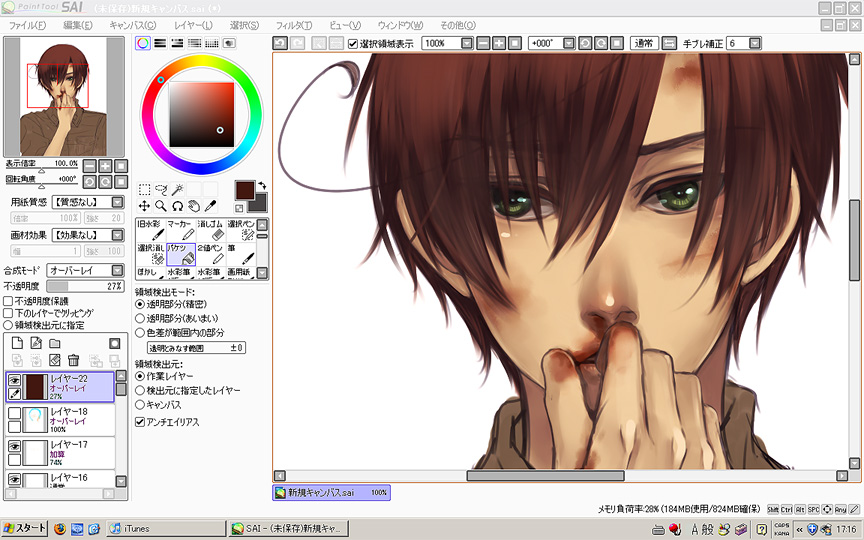Image resolution: width=864 pixels, height=540 pixels.
Task: Choose the マーカー marker tool
Action: coord(181,230)
